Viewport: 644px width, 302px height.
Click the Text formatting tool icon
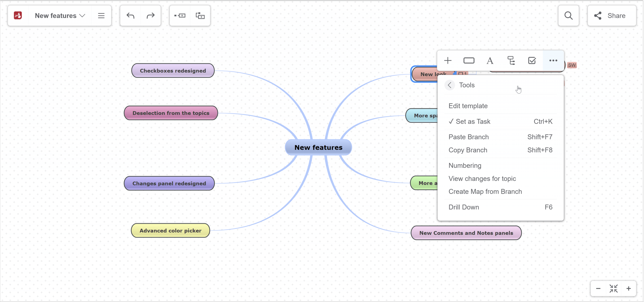tap(490, 60)
